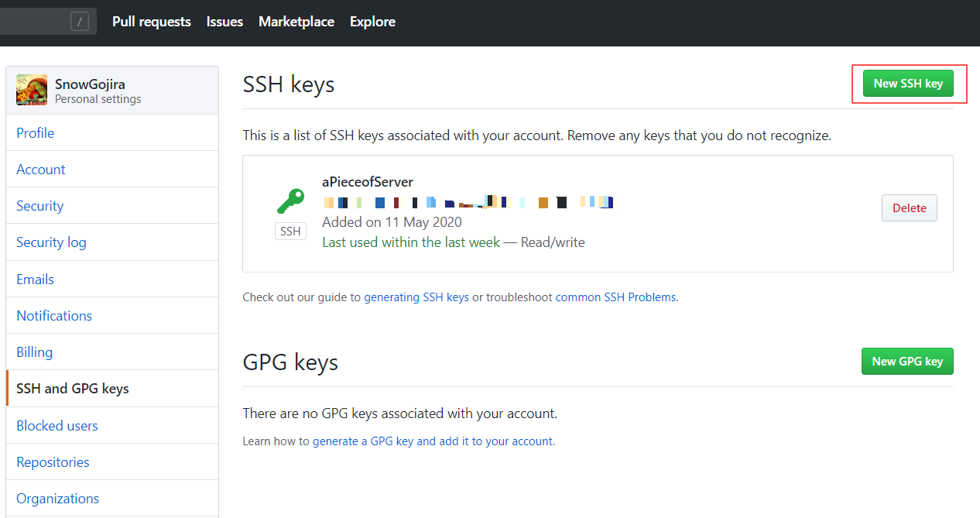Click the New GPG key button
The width and height of the screenshot is (980, 518).
point(907,361)
